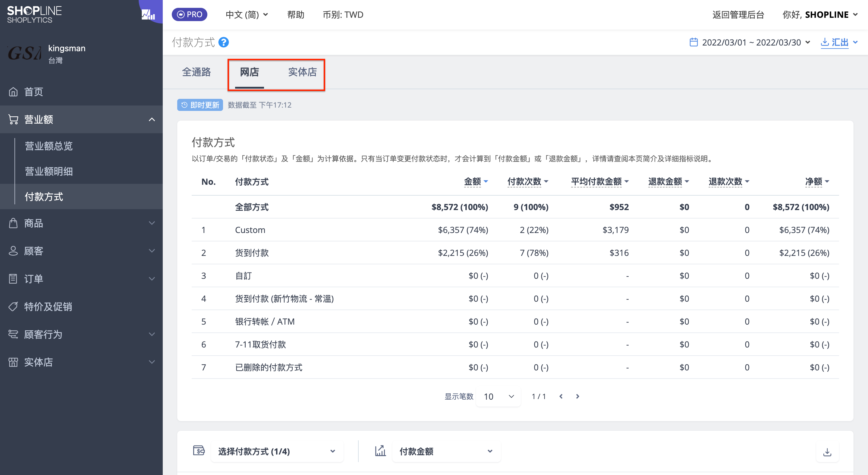Screen dimensions: 868x475
Task: Go to previous page arrow in pagination
Action: [561, 396]
